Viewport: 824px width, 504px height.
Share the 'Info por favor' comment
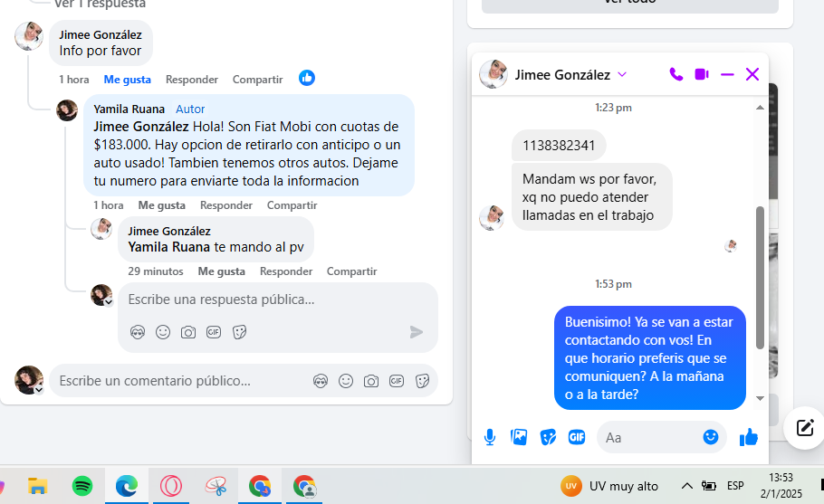pyautogui.click(x=257, y=80)
